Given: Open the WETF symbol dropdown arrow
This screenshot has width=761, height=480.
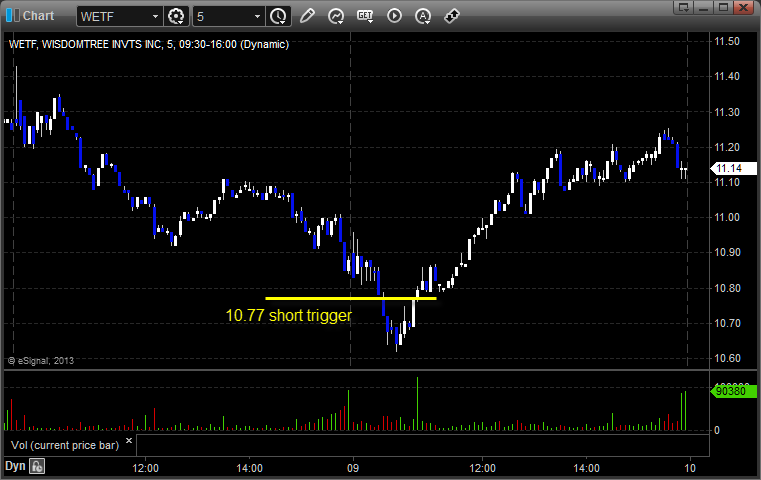Looking at the screenshot, I should [155, 17].
